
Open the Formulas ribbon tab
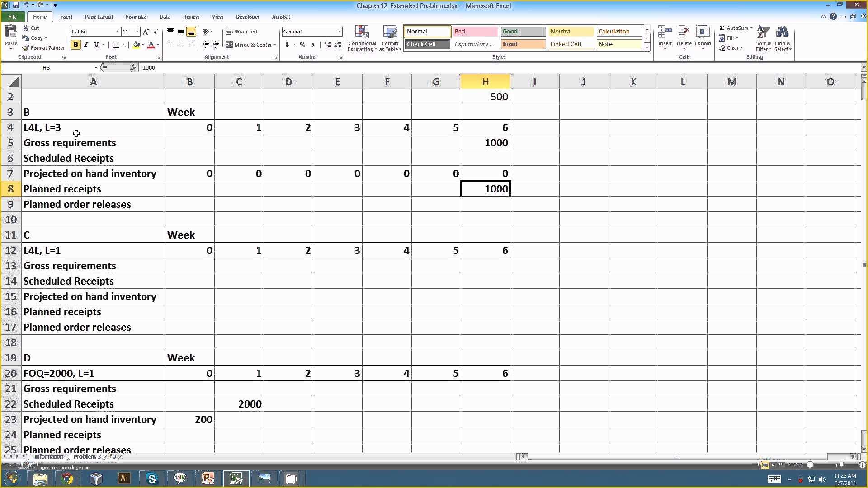pos(134,16)
